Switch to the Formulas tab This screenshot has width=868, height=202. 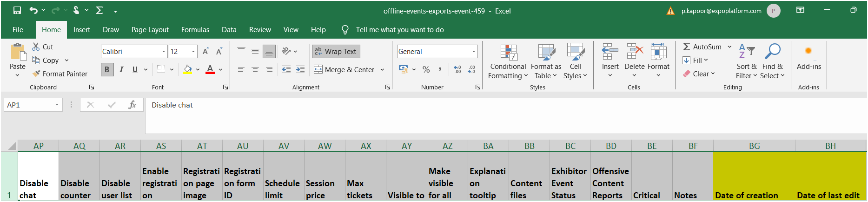click(195, 29)
